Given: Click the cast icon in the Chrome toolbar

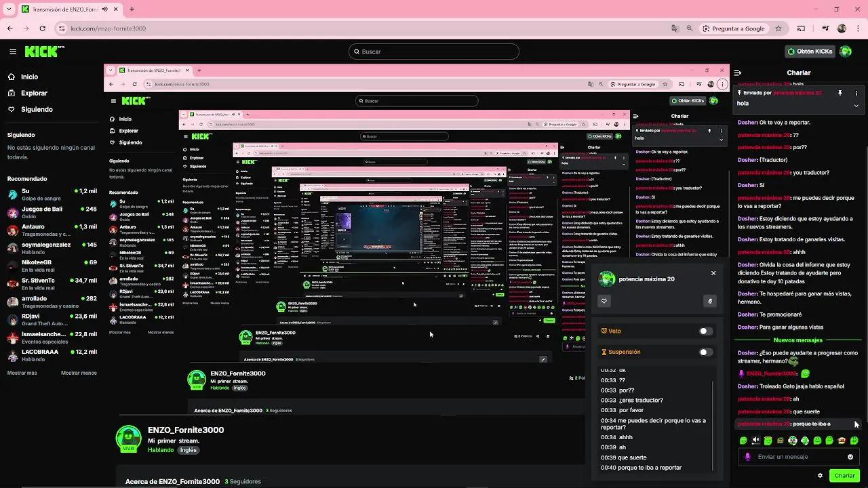Looking at the screenshot, I should (801, 28).
